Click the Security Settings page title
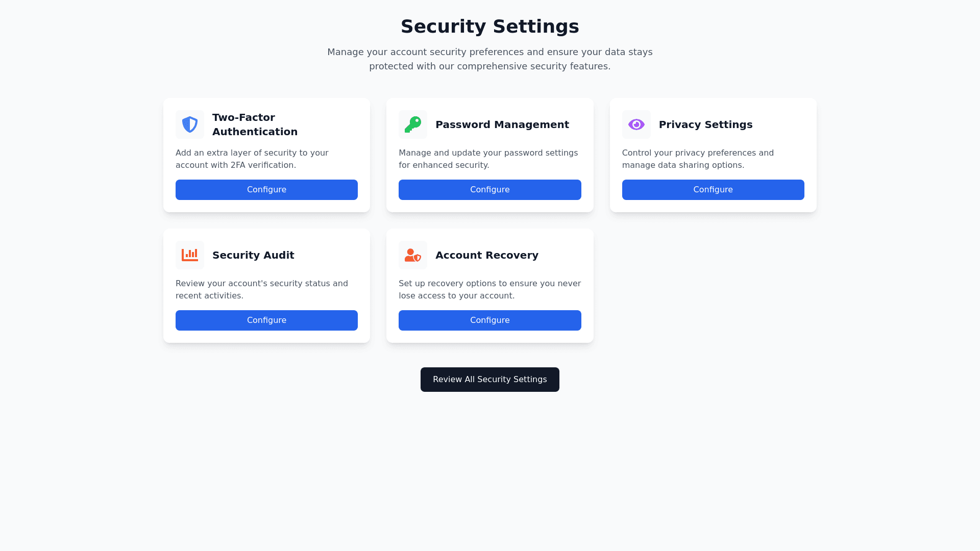Image resolution: width=980 pixels, height=551 pixels. [x=489, y=27]
